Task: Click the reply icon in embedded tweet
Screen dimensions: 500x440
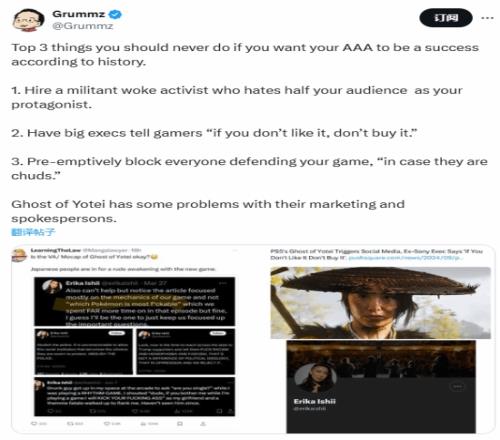Action: [34, 424]
